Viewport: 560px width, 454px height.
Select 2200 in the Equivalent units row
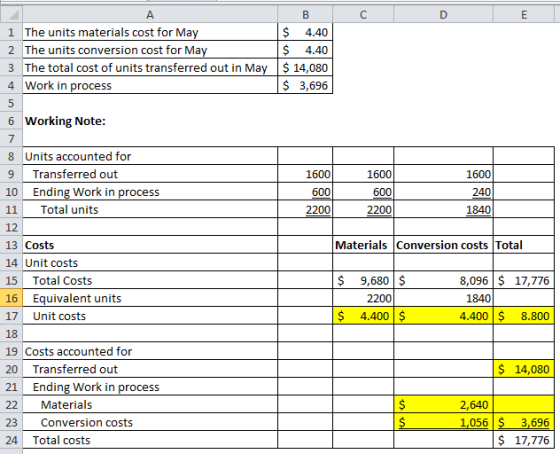click(363, 298)
